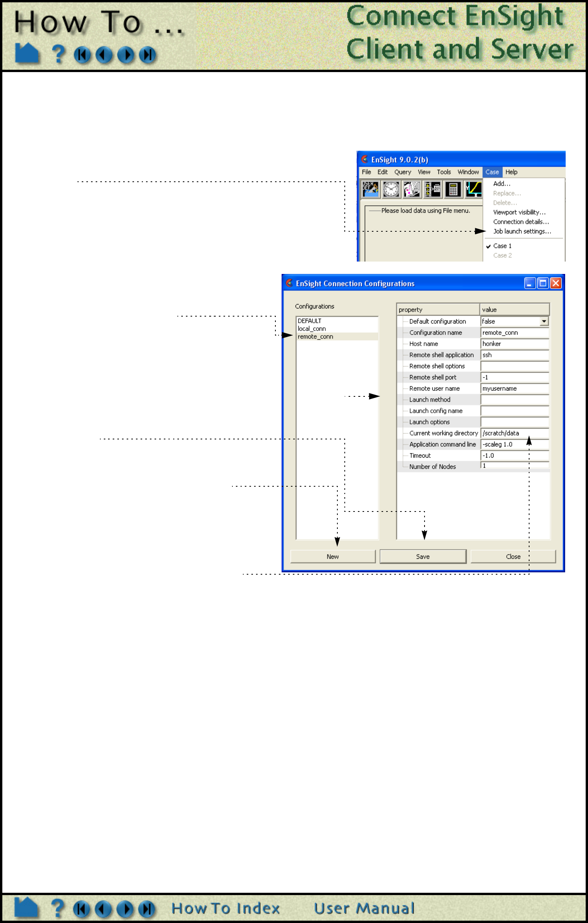Choose Replace... in the Case menu
This screenshot has height=923, width=588.
[x=507, y=193]
